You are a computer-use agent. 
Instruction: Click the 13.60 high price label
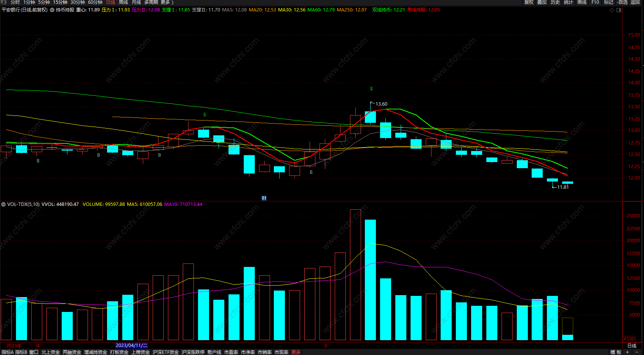click(x=381, y=104)
